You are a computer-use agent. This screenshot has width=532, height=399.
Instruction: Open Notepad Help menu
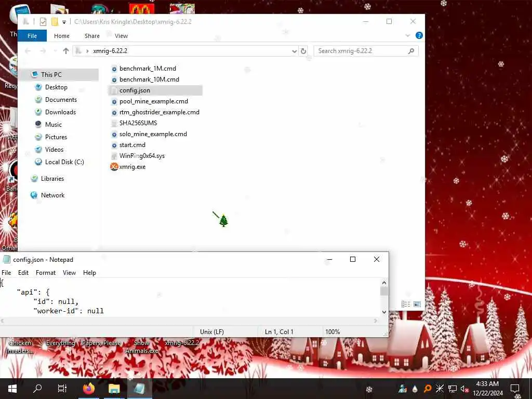click(x=89, y=273)
